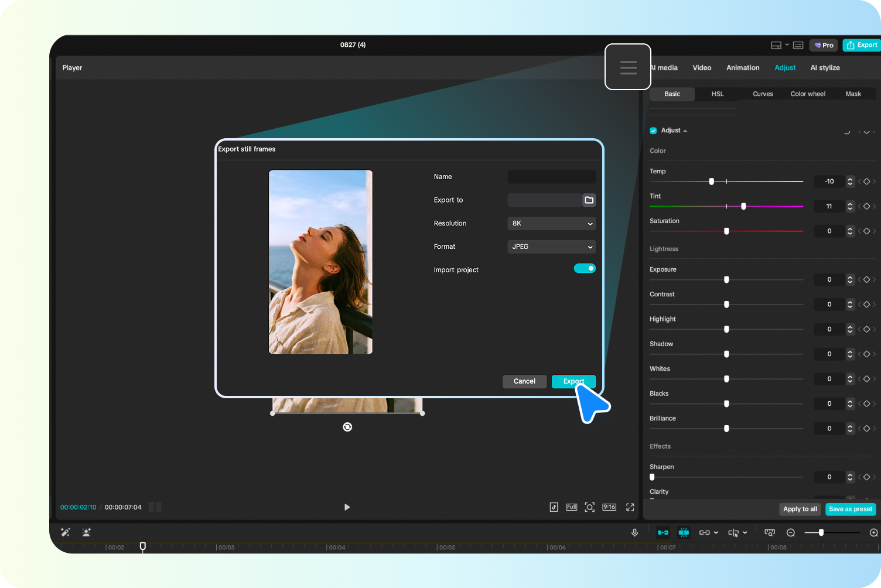Screen dimensions: 881x588
Task: Add a keyframe for Tint
Action: [x=866, y=206]
